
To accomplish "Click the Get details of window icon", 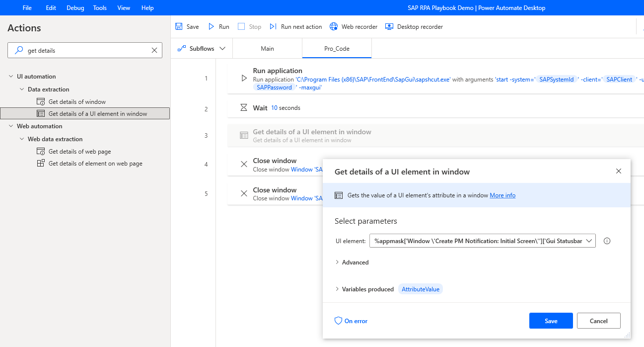I will click(x=41, y=101).
